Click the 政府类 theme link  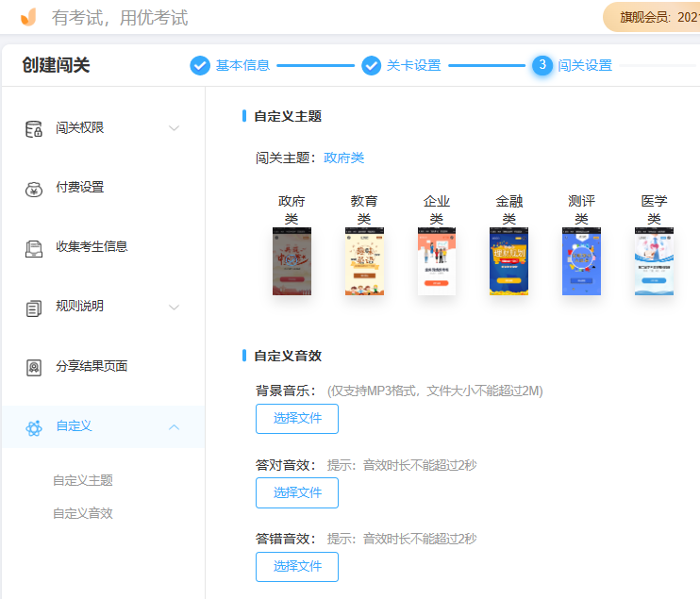click(x=343, y=158)
